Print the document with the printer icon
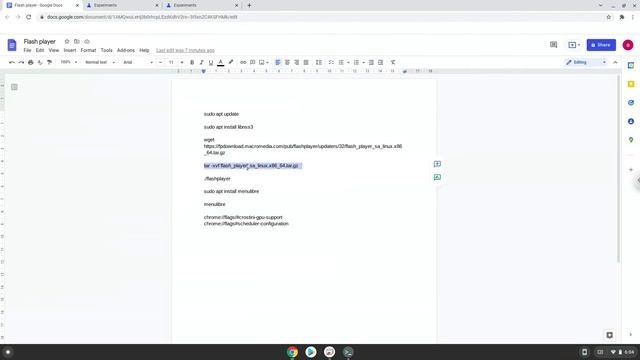The width and height of the screenshot is (640, 360). [x=31, y=62]
